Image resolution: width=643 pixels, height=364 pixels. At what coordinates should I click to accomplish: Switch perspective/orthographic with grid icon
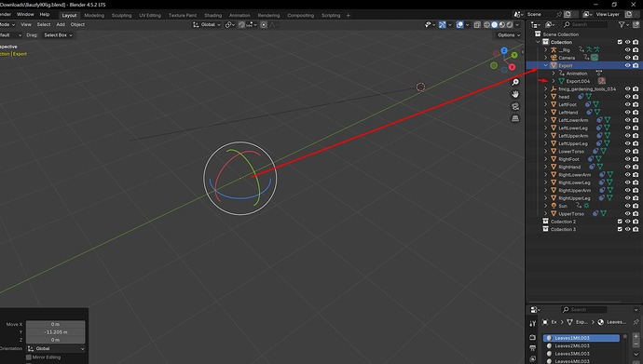click(x=515, y=118)
